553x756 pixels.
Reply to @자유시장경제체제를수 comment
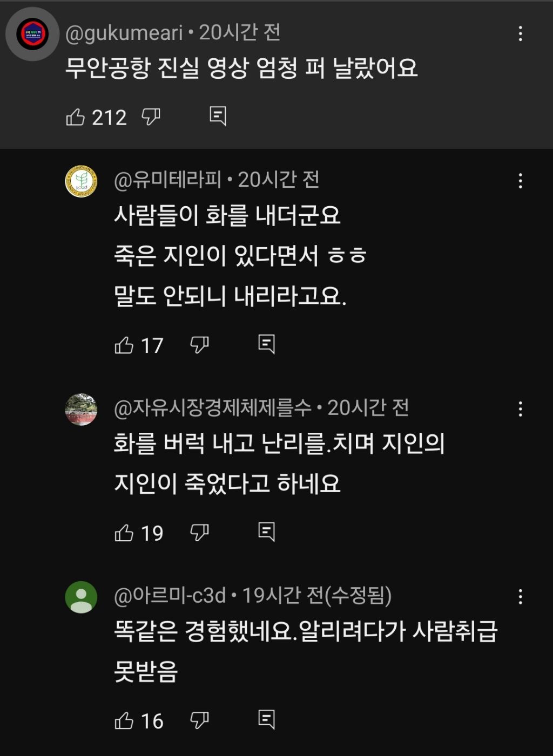coord(266,532)
